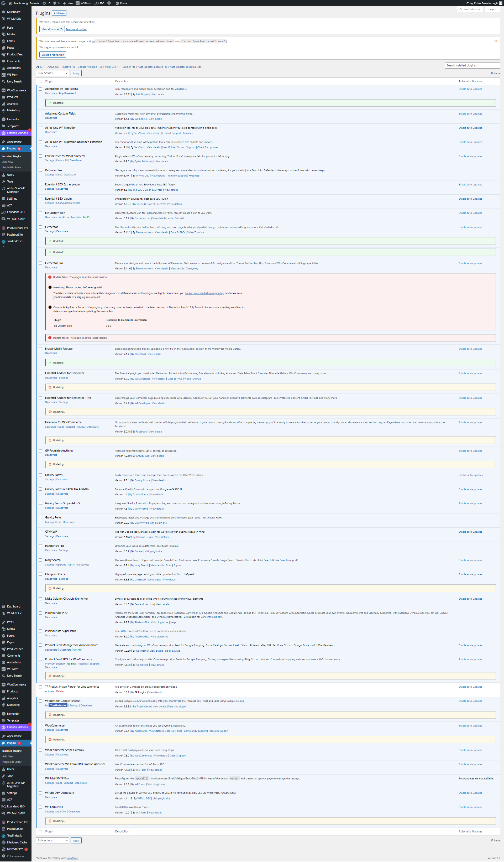
Task: Click the Create a redirection button
Action: (x=53, y=55)
